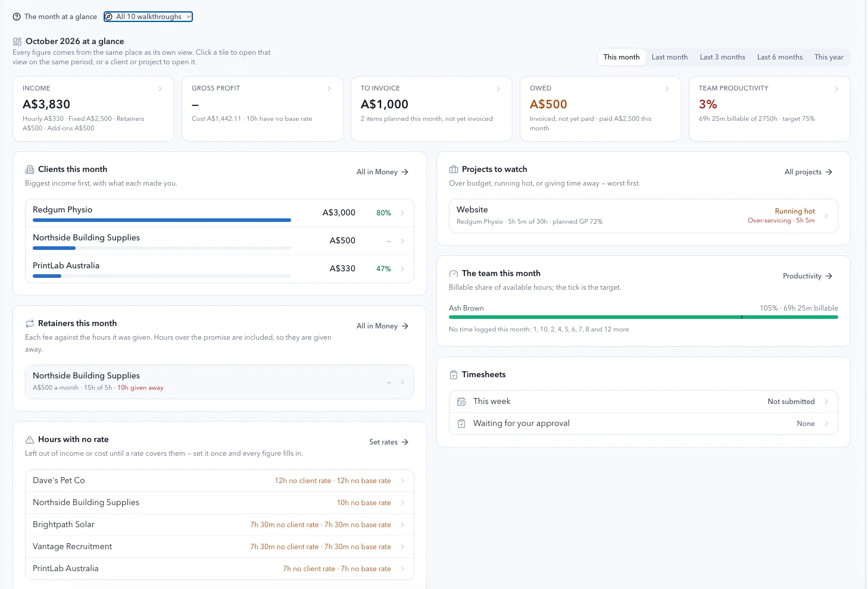Open the OWED tile chevron
The width and height of the screenshot is (868, 589).
click(667, 89)
